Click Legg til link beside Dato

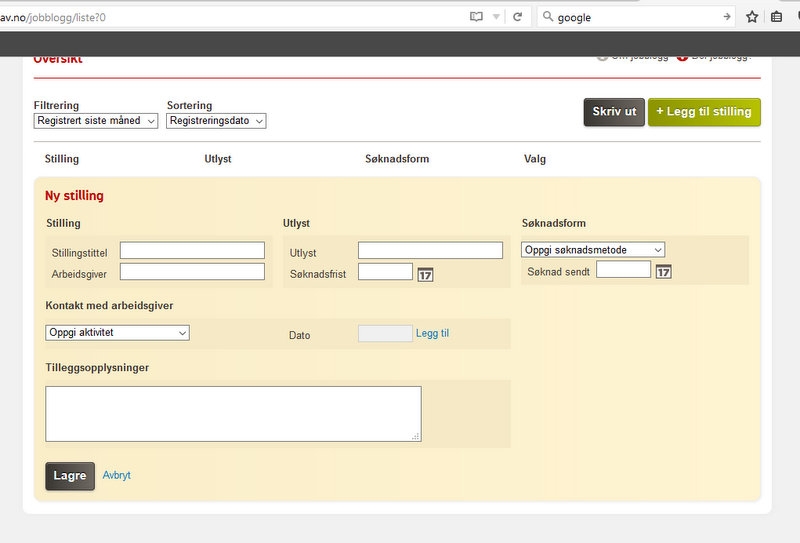pyautogui.click(x=432, y=333)
